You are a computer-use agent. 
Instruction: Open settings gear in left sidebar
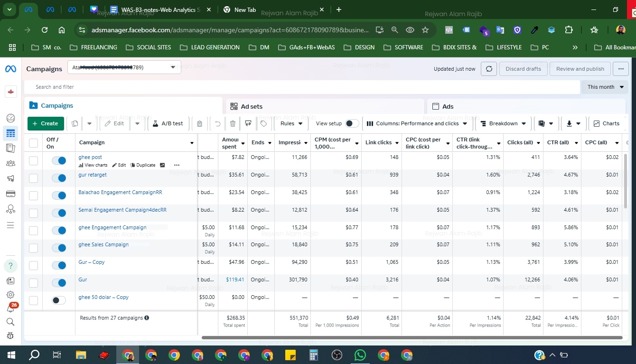10,295
